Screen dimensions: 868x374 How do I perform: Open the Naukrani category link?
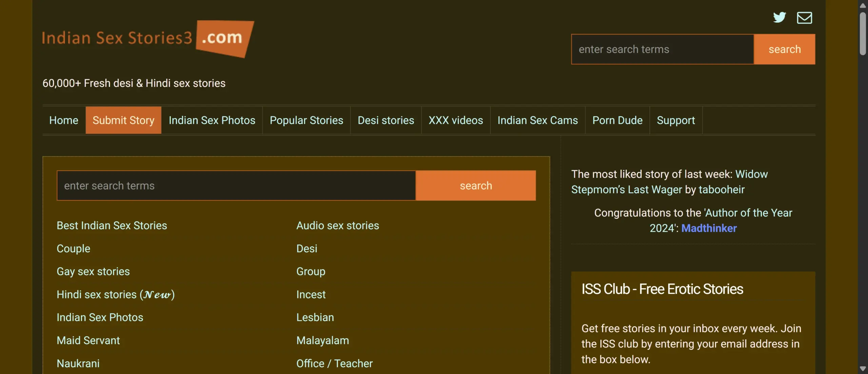[78, 363]
